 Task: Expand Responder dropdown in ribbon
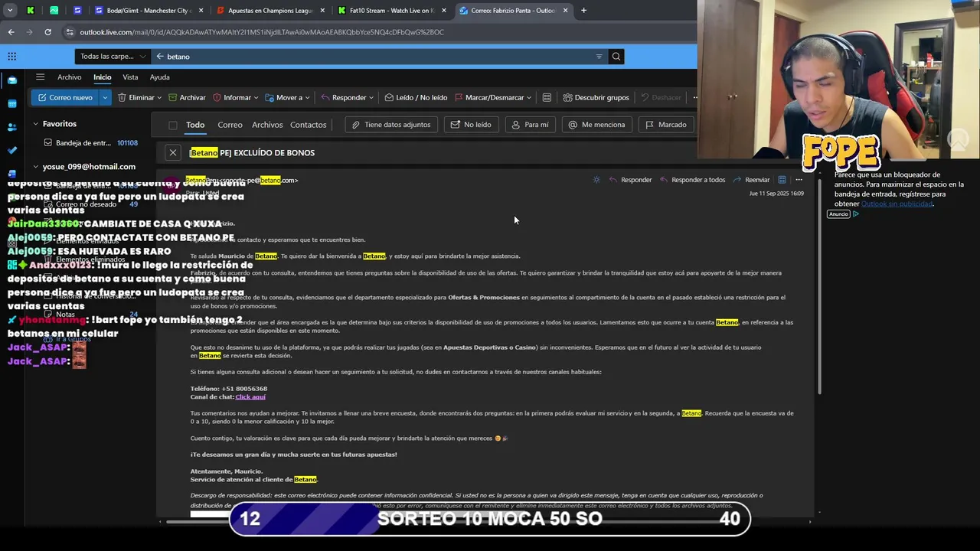(371, 98)
